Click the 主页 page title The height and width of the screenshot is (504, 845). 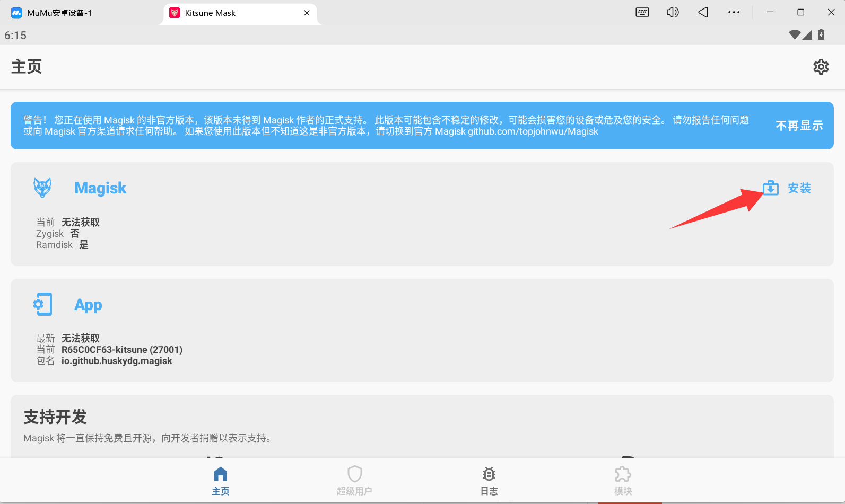(x=27, y=67)
